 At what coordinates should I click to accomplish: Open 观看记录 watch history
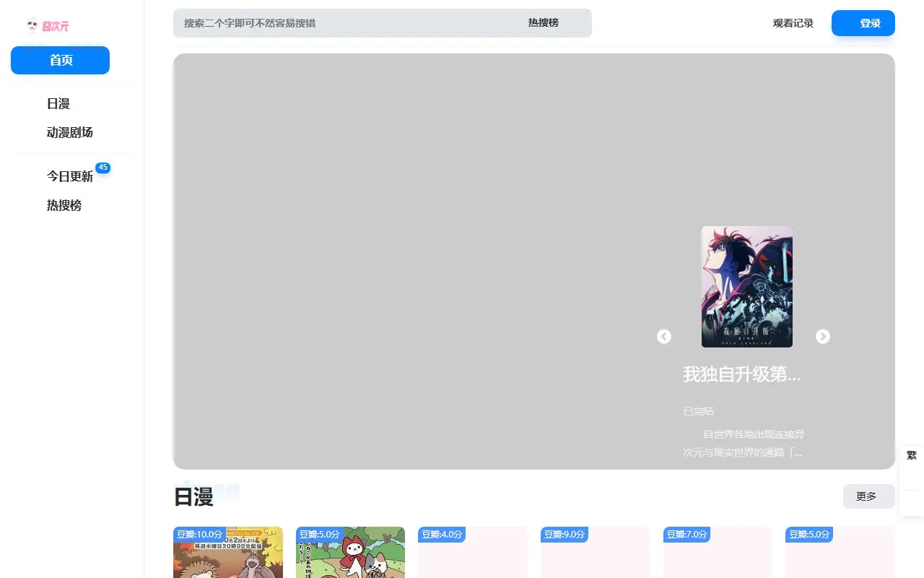pyautogui.click(x=793, y=23)
